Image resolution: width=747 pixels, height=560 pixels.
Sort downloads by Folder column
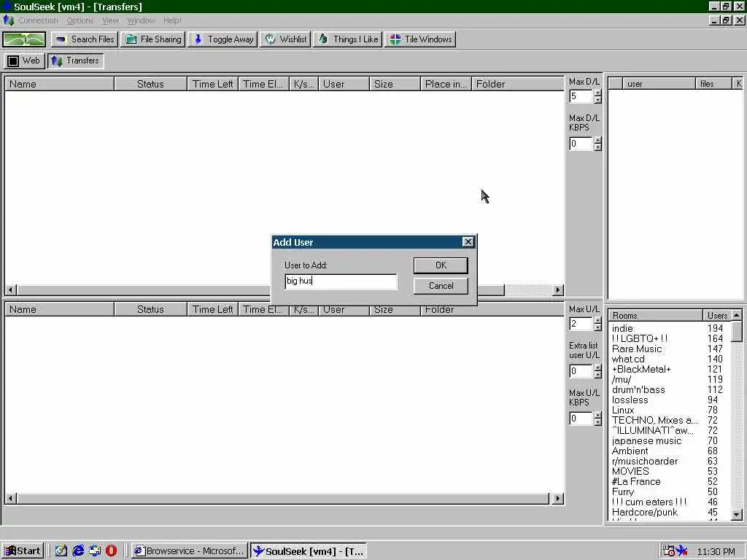point(518,84)
